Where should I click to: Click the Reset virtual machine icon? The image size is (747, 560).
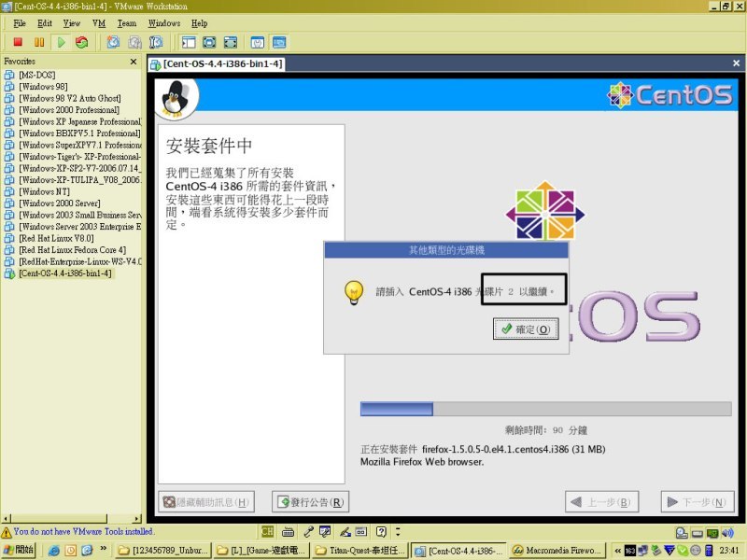pos(82,42)
